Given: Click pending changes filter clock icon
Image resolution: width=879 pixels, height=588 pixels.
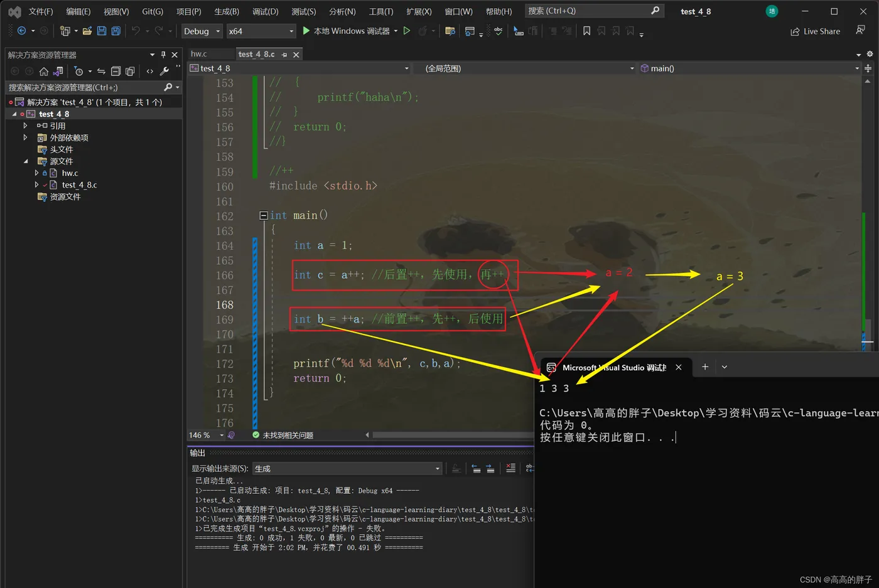Looking at the screenshot, I should [x=78, y=71].
